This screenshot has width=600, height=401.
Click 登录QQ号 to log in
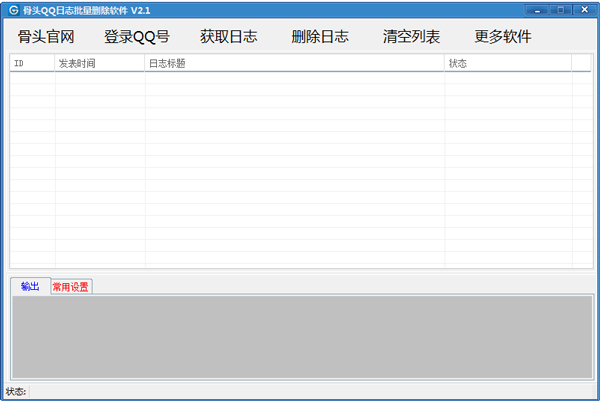tap(137, 37)
